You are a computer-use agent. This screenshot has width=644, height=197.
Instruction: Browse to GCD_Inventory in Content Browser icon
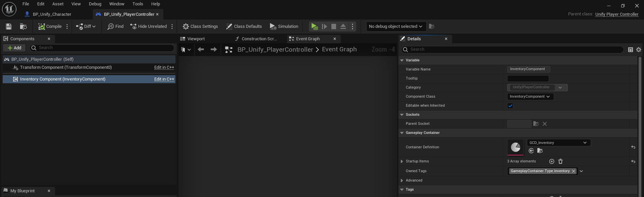(x=540, y=151)
